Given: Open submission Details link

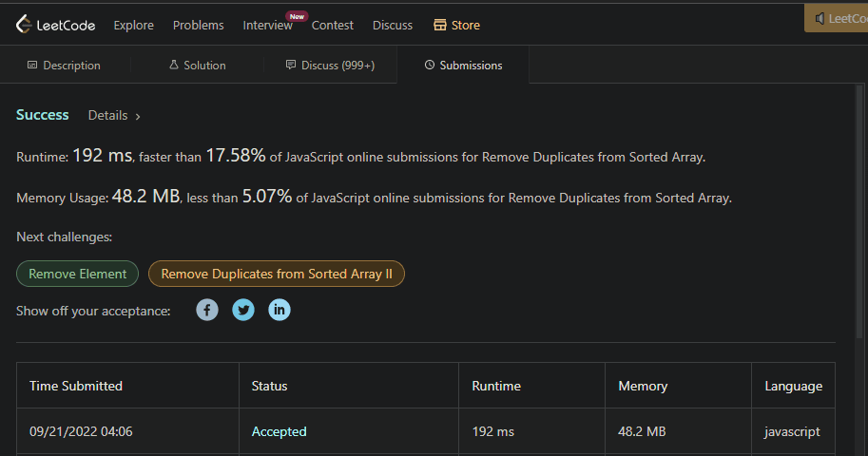Looking at the screenshot, I should tap(108, 115).
